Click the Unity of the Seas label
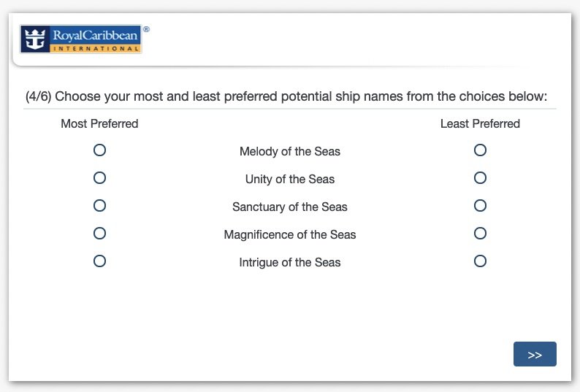The image size is (580, 392). 290,180
